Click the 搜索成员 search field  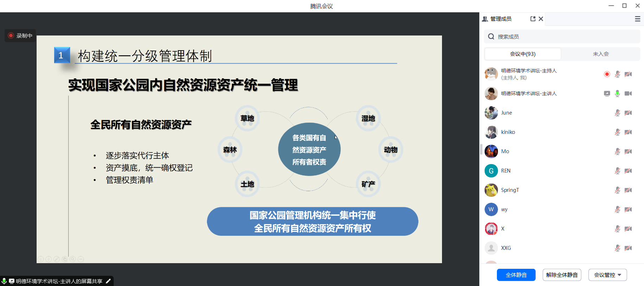tap(567, 37)
